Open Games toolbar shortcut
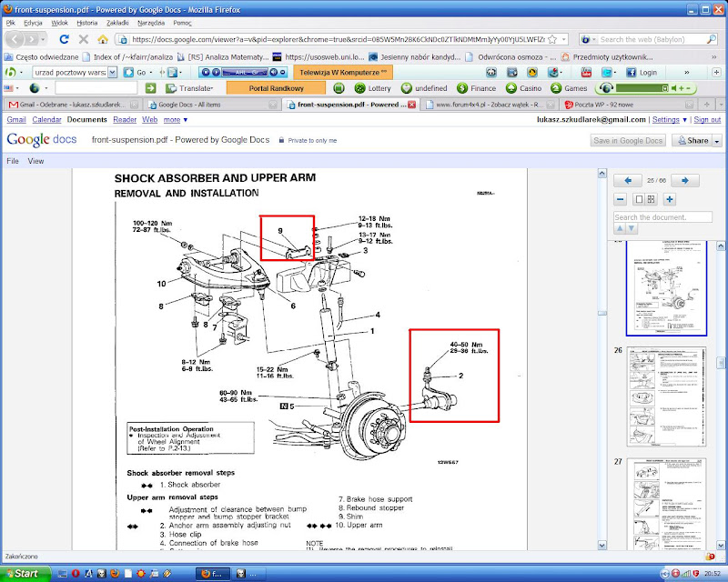The image size is (728, 582). tap(569, 88)
